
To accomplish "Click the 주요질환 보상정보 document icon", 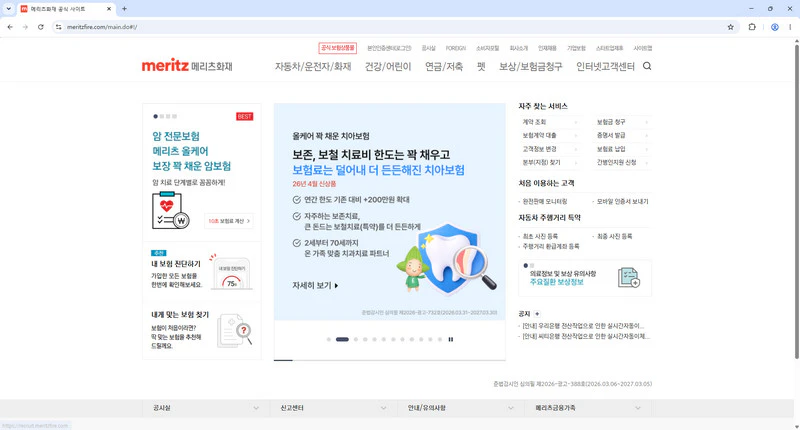I will pos(629,277).
